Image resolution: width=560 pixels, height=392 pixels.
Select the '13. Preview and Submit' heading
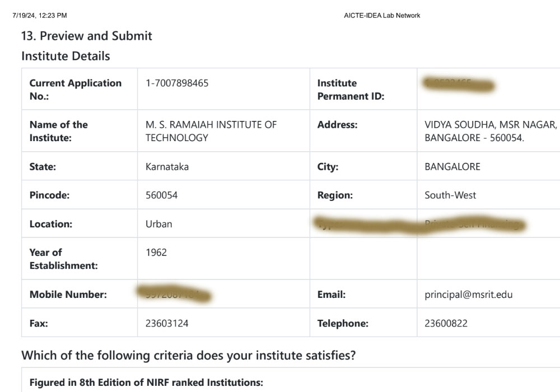pyautogui.click(x=86, y=36)
